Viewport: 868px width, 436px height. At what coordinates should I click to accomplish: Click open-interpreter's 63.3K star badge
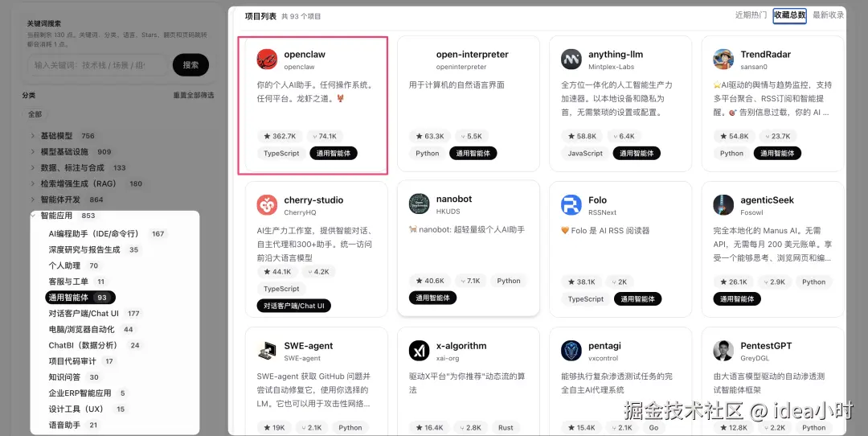[x=430, y=136]
